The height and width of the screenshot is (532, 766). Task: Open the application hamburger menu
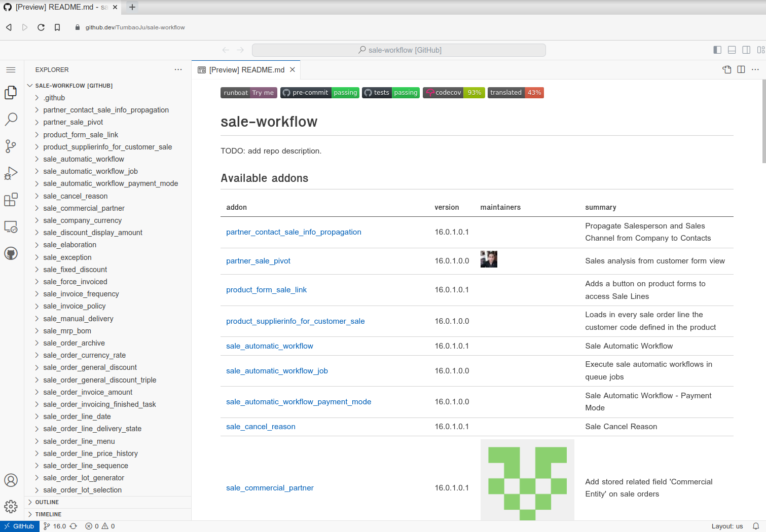pos(11,70)
